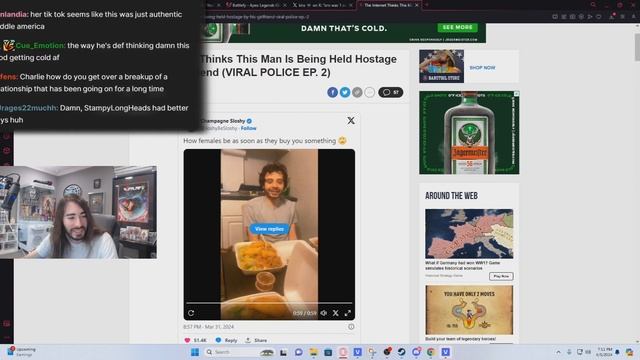The height and width of the screenshot is (360, 640).
Task: Open the weather widget at taskbar left
Action: tap(21, 352)
